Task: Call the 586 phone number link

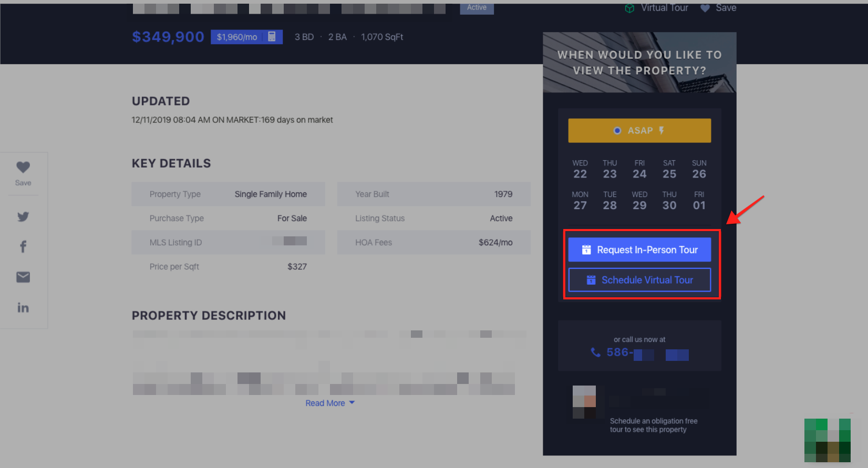Action: click(639, 353)
